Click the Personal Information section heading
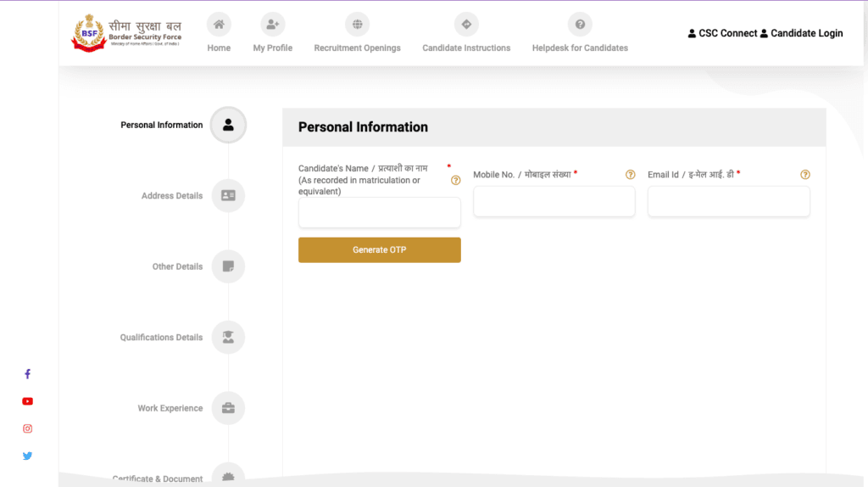Screen dimensions: 868x487 363,127
